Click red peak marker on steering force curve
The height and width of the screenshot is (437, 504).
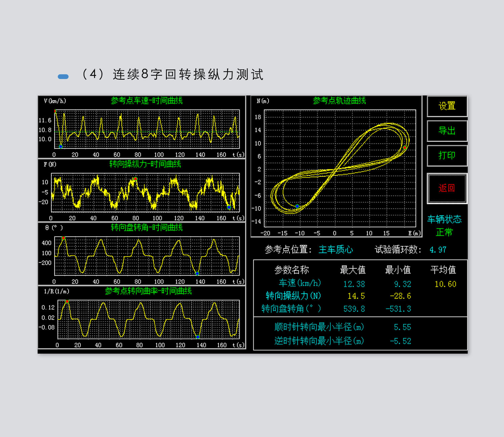pos(135,179)
